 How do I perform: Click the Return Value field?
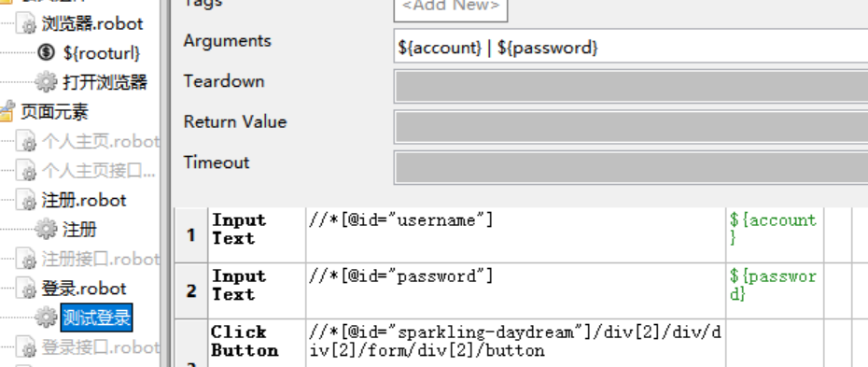tap(631, 127)
